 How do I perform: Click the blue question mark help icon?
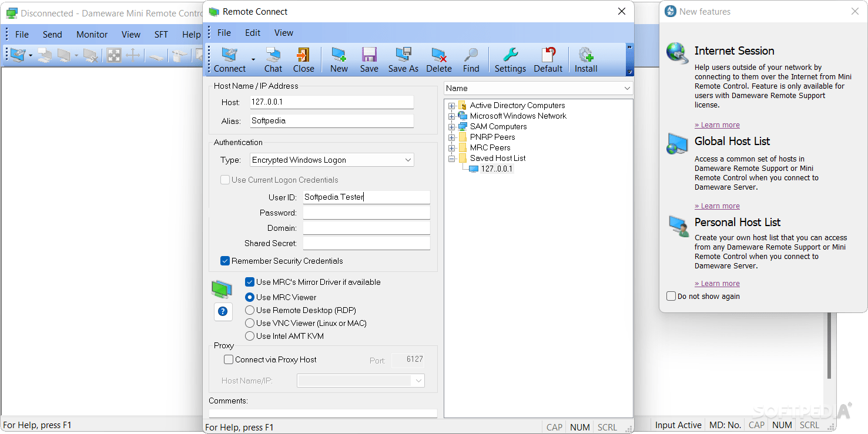tap(223, 312)
